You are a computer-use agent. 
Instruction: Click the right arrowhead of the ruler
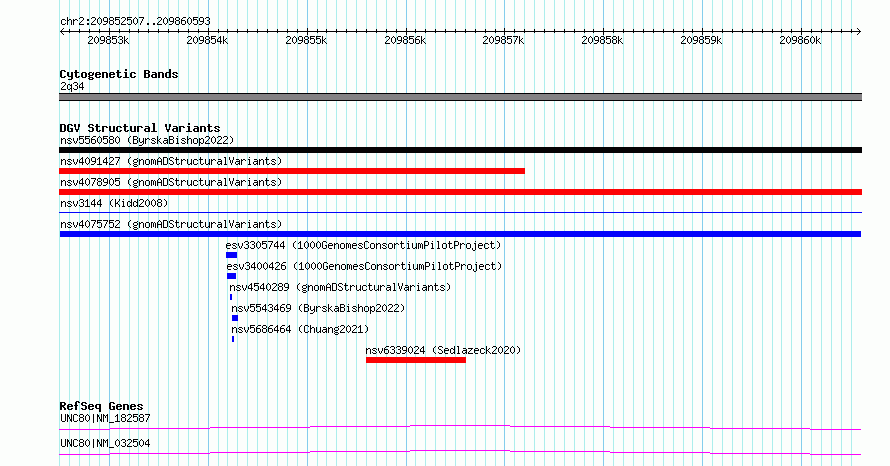[x=859, y=32]
